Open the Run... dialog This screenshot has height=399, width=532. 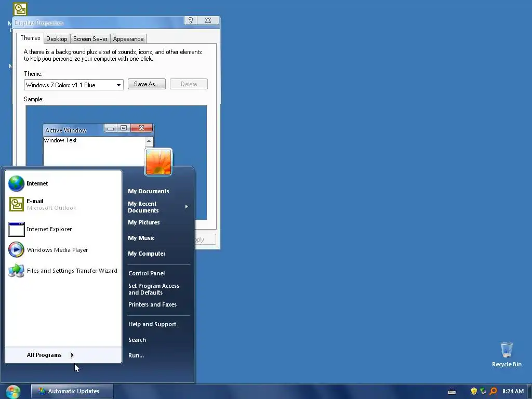click(x=136, y=355)
